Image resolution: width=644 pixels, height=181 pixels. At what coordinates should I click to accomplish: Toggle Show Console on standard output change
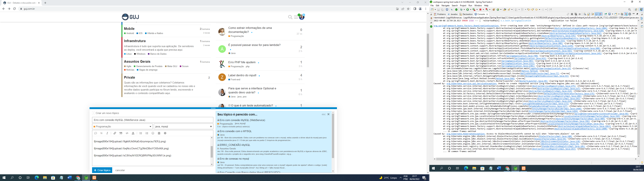click(597, 14)
